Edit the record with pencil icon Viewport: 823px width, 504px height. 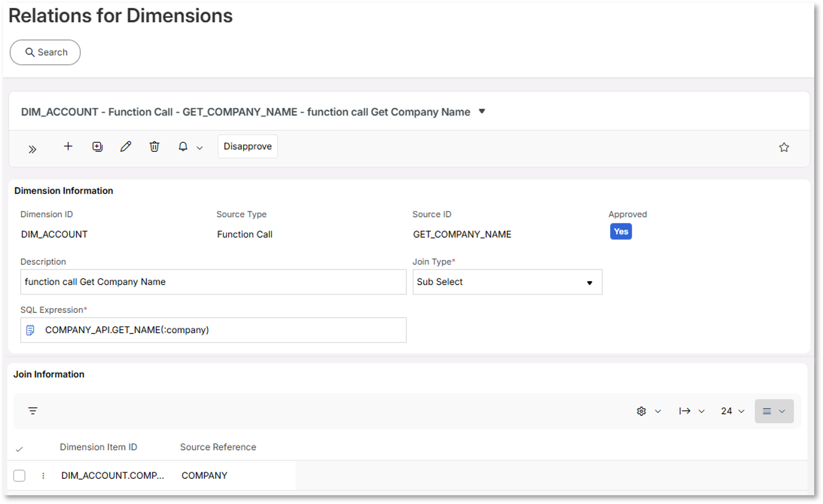[126, 147]
